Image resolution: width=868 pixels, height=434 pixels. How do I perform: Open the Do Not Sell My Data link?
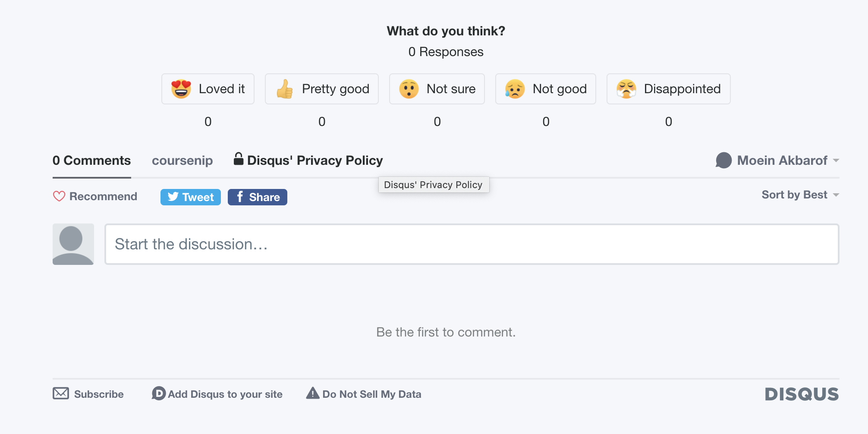coord(371,394)
